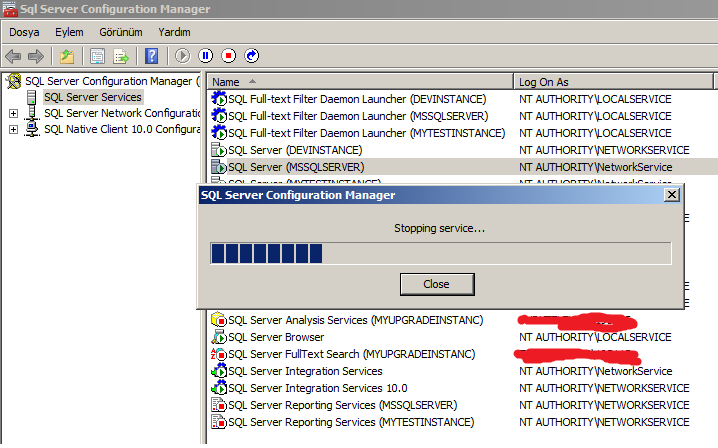Click the Reporting Services (MSSQLSERVER) icon

pyautogui.click(x=219, y=405)
